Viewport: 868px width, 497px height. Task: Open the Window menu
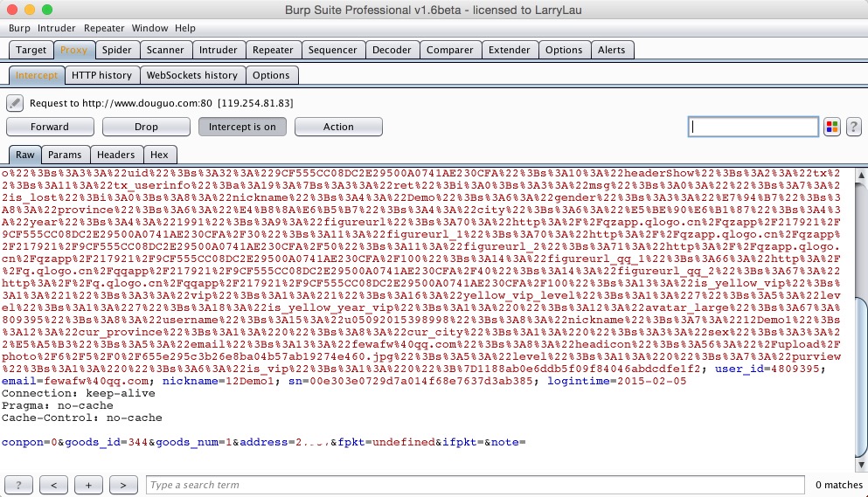pos(149,28)
